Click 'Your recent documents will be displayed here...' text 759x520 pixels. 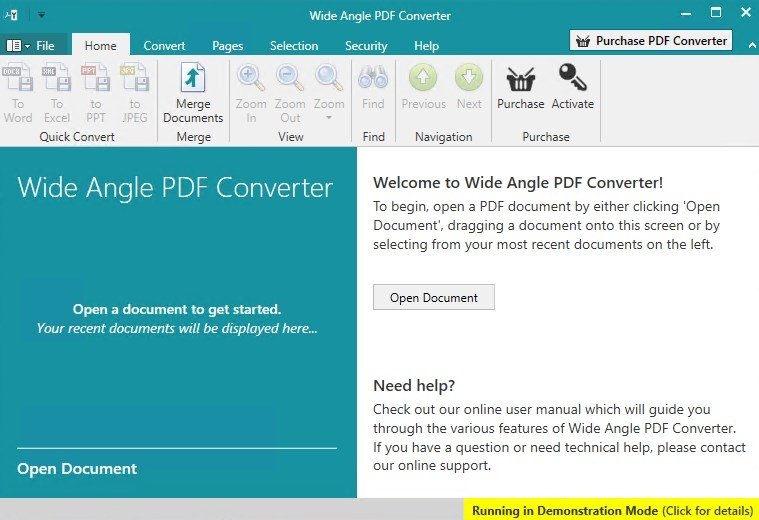pyautogui.click(x=177, y=328)
